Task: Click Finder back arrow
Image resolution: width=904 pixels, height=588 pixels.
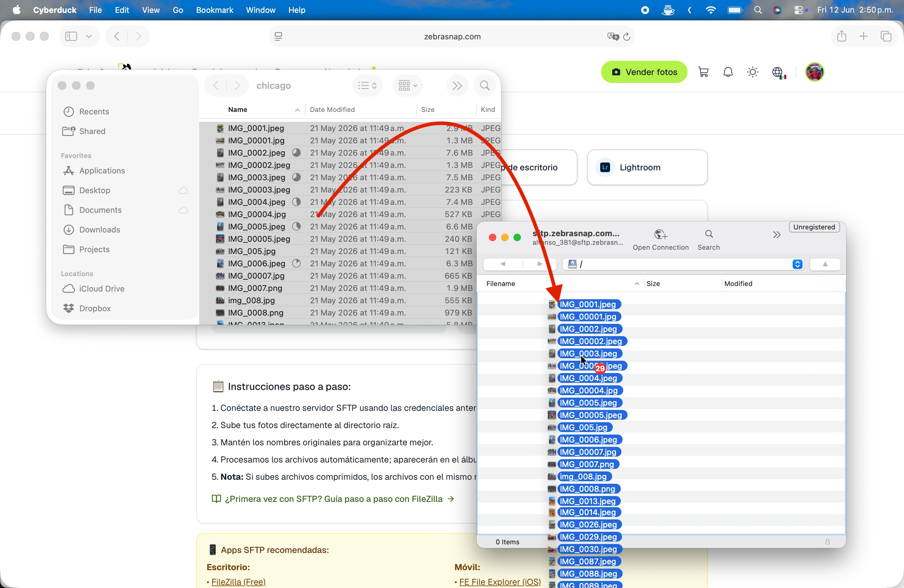Action: click(x=216, y=85)
